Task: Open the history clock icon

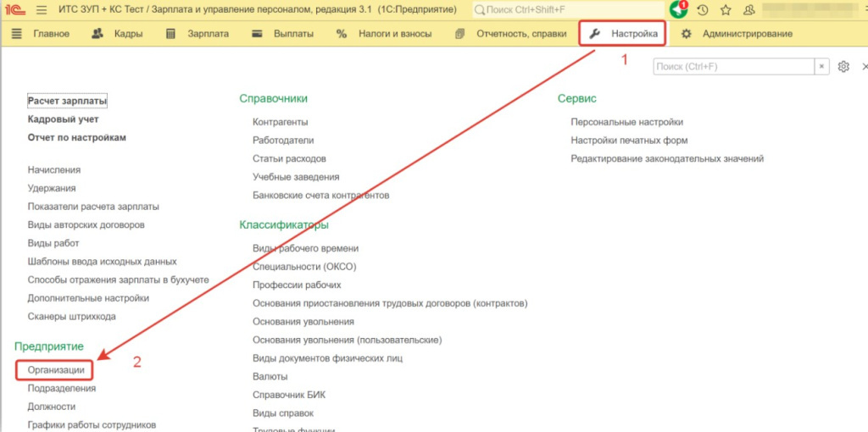Action: (703, 10)
